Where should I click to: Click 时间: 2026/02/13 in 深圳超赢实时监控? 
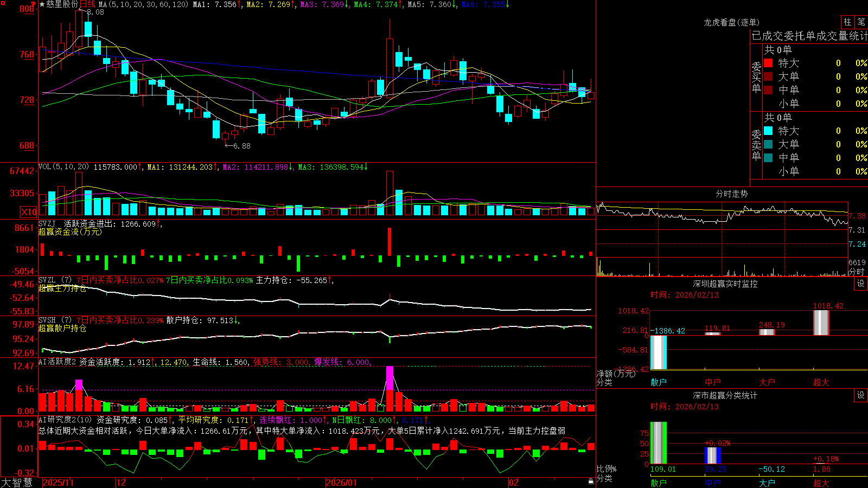tap(685, 295)
